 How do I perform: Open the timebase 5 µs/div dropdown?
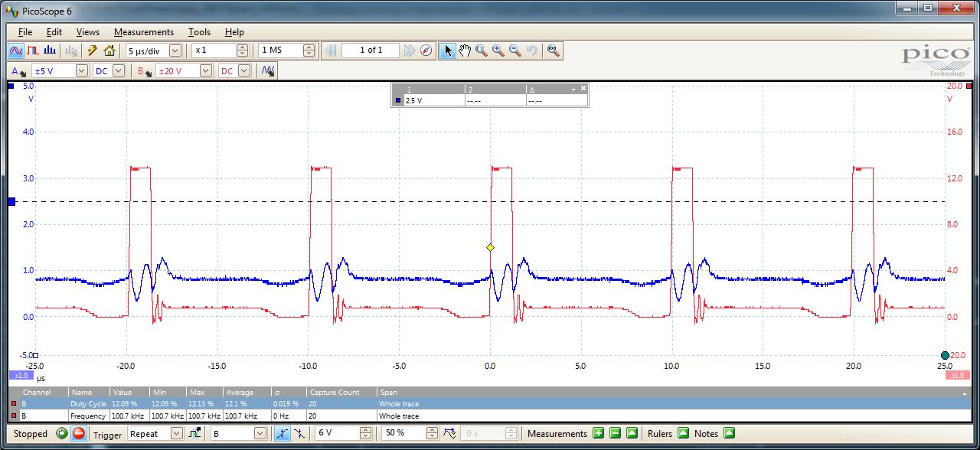pos(175,51)
